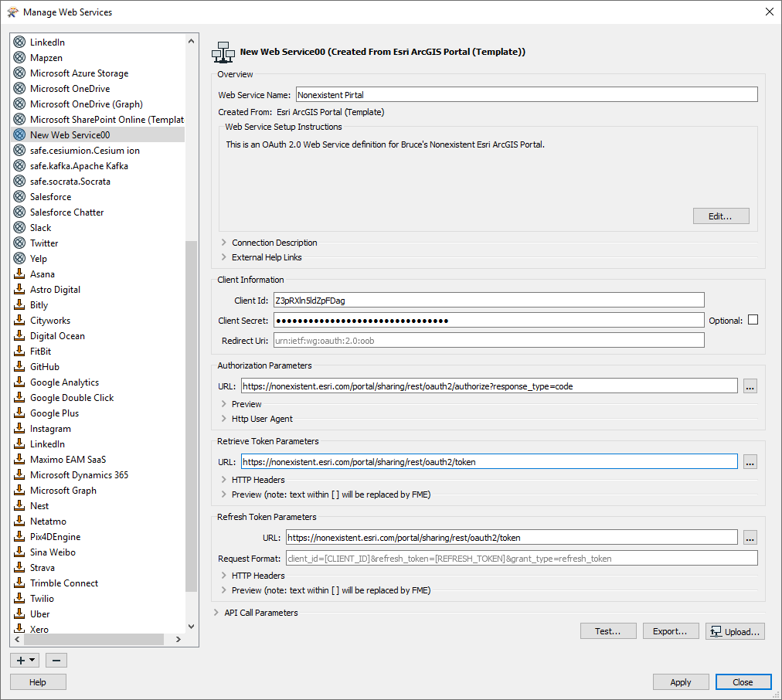Click the Apply button

pos(681,682)
